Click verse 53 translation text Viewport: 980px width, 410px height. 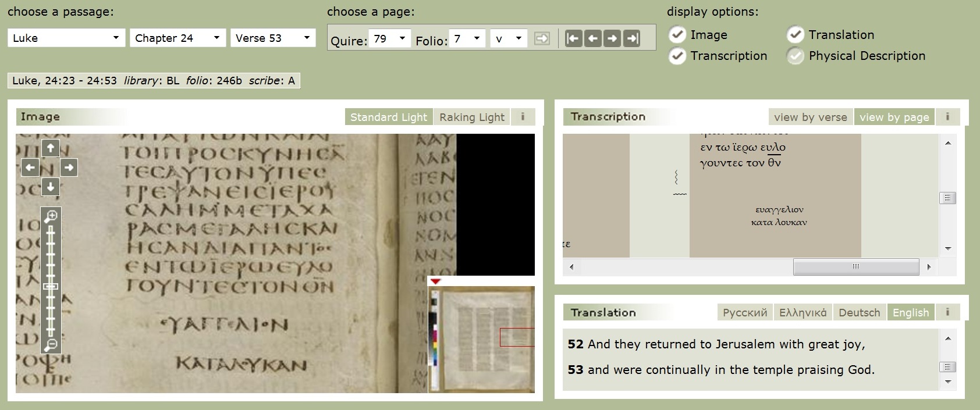(x=721, y=370)
